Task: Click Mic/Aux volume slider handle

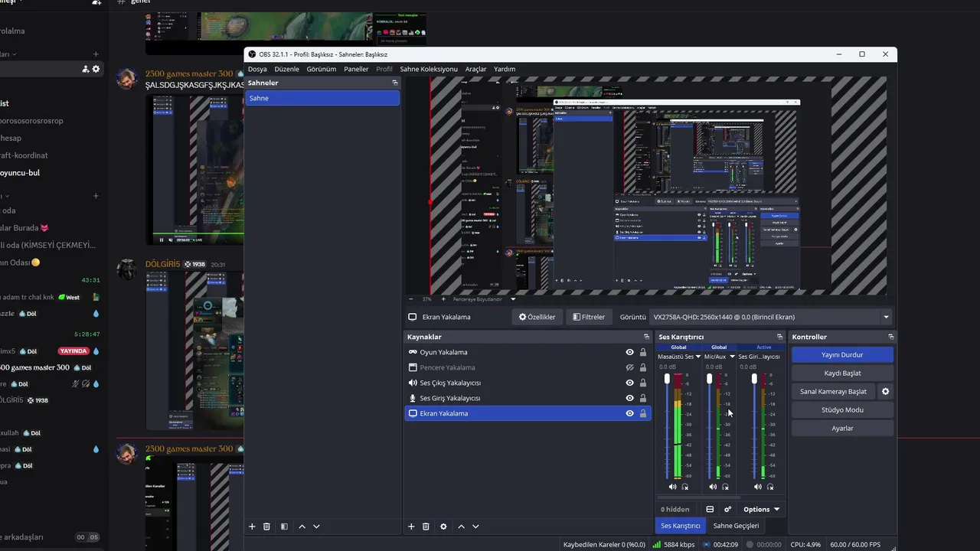Action: [709, 379]
